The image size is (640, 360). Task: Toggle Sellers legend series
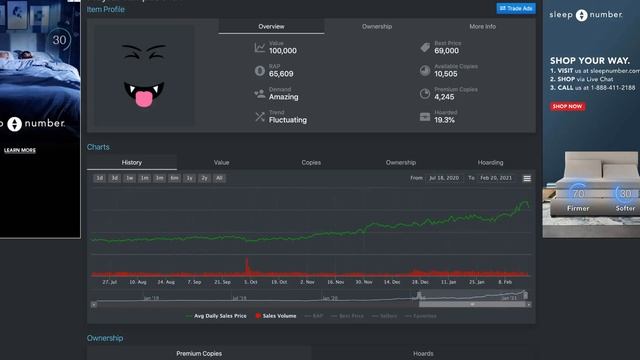[x=384, y=316]
